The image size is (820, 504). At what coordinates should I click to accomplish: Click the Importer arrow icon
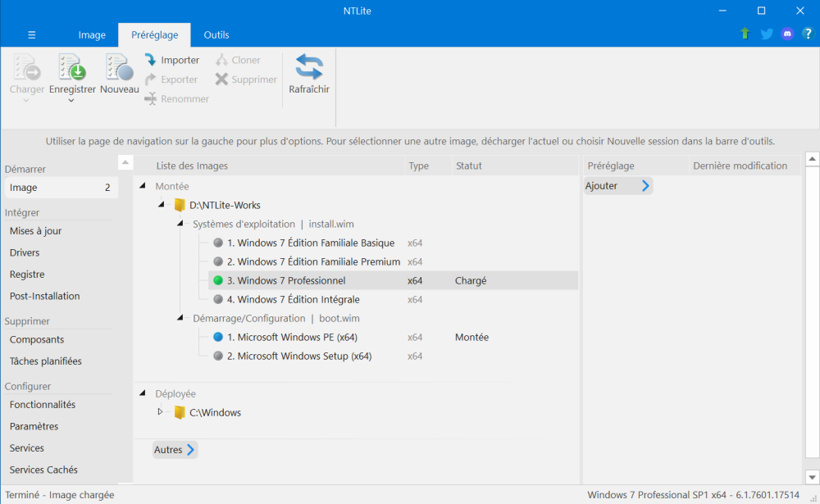[x=151, y=60]
